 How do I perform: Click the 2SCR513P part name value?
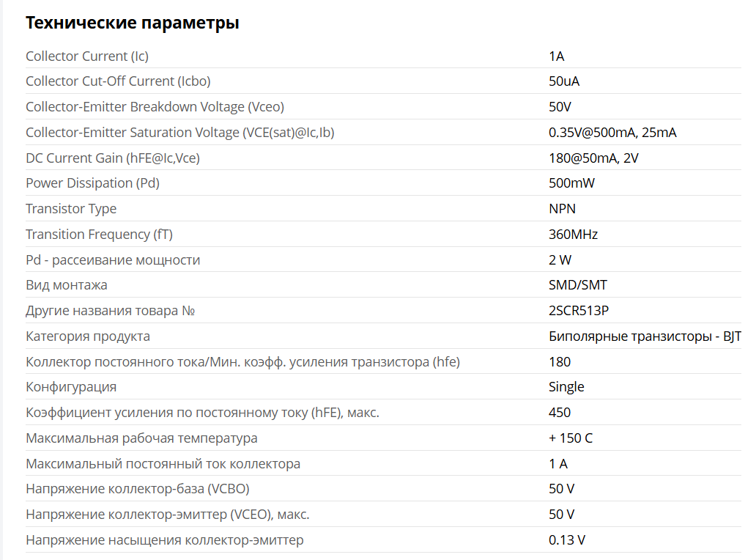click(x=579, y=311)
